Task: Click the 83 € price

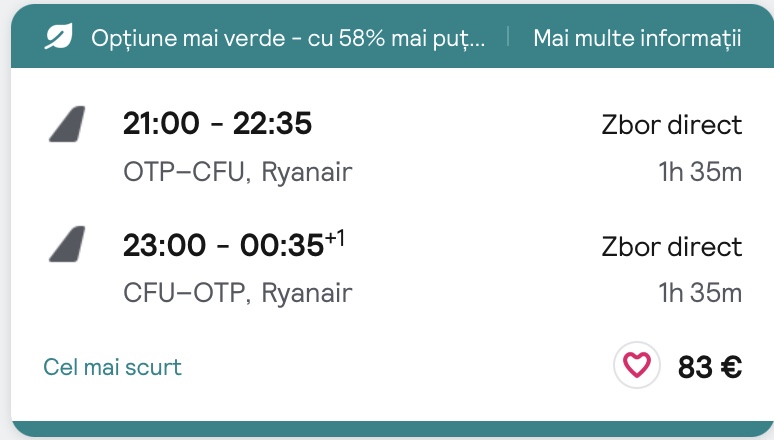Action: (710, 367)
